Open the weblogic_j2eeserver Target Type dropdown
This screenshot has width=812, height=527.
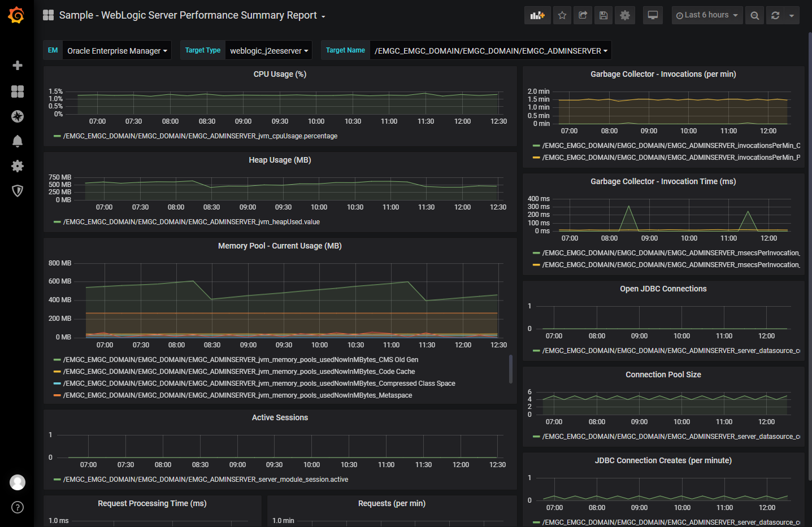pyautogui.click(x=269, y=50)
